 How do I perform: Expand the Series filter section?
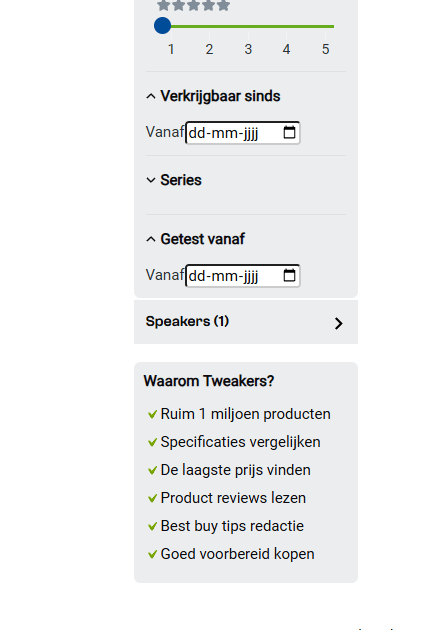pos(174,180)
